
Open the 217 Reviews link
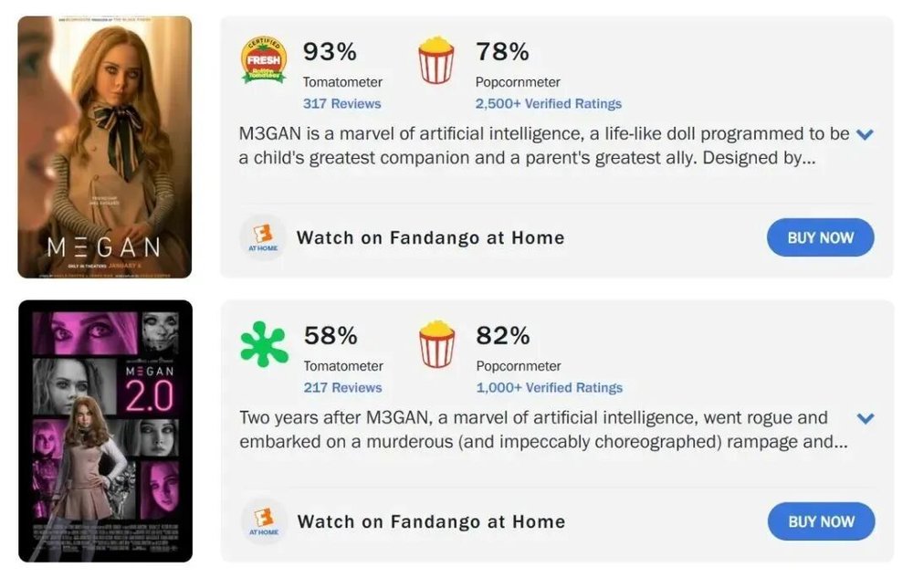[342, 388]
